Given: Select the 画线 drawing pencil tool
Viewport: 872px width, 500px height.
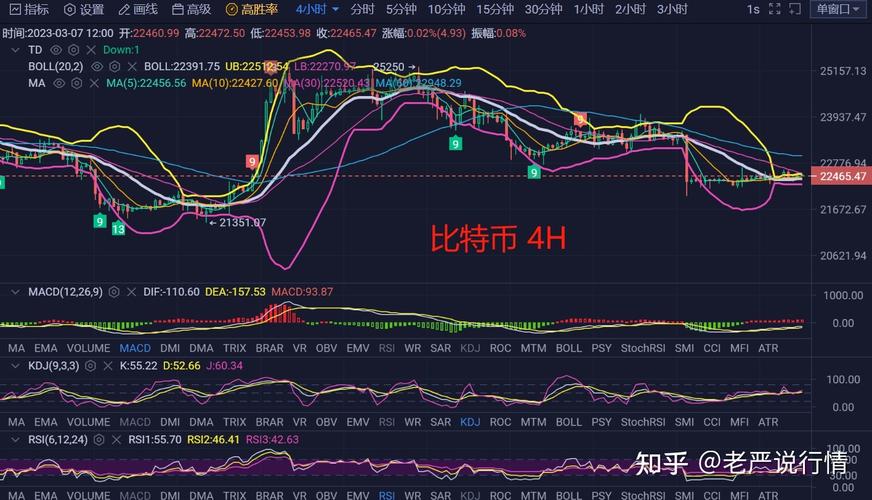Looking at the screenshot, I should [125, 9].
